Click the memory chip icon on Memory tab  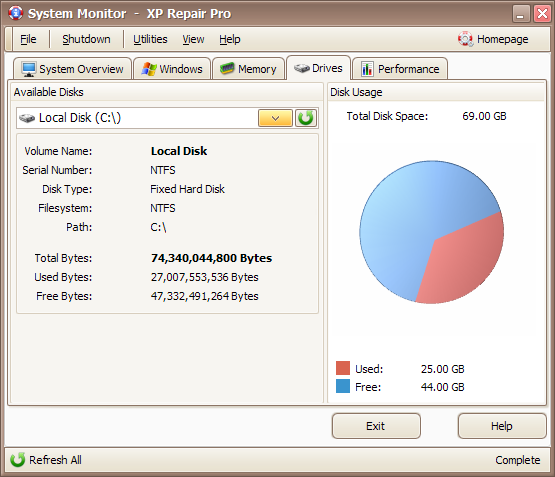point(227,68)
